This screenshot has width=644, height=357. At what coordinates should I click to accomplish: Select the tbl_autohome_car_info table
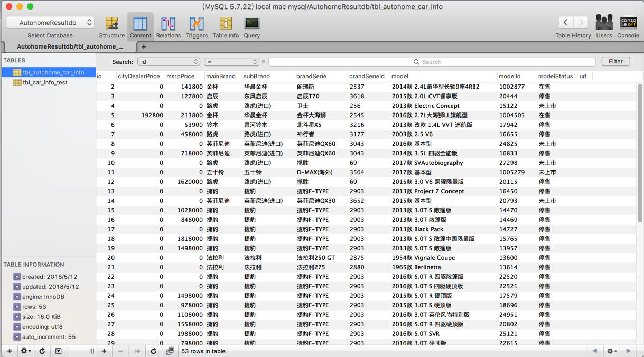point(49,72)
